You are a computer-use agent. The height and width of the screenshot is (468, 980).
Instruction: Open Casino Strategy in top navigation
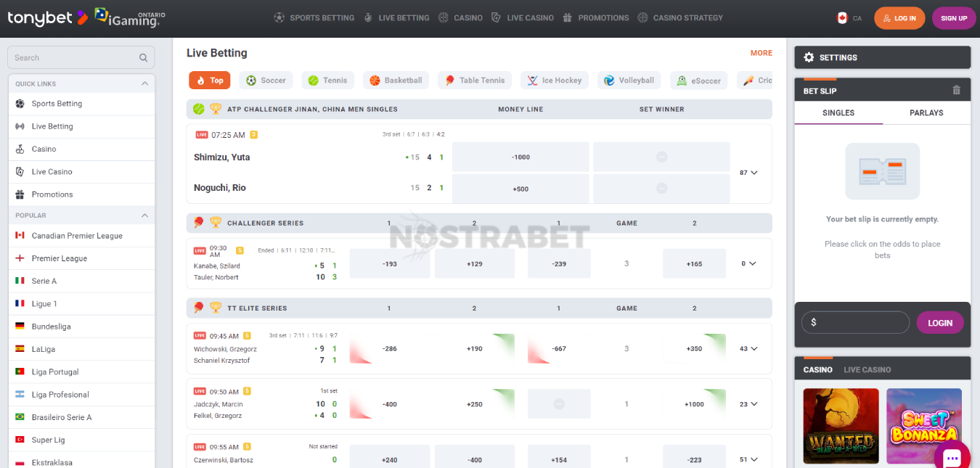pyautogui.click(x=680, y=17)
